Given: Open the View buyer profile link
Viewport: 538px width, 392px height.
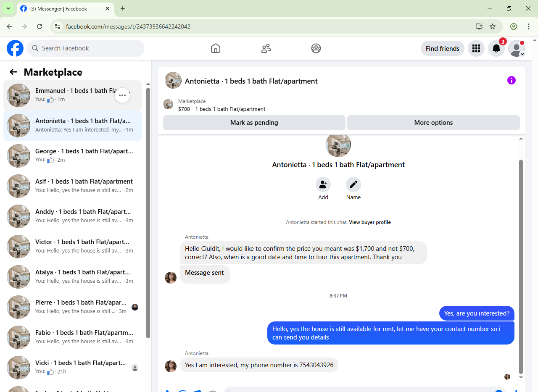Looking at the screenshot, I should tap(370, 222).
